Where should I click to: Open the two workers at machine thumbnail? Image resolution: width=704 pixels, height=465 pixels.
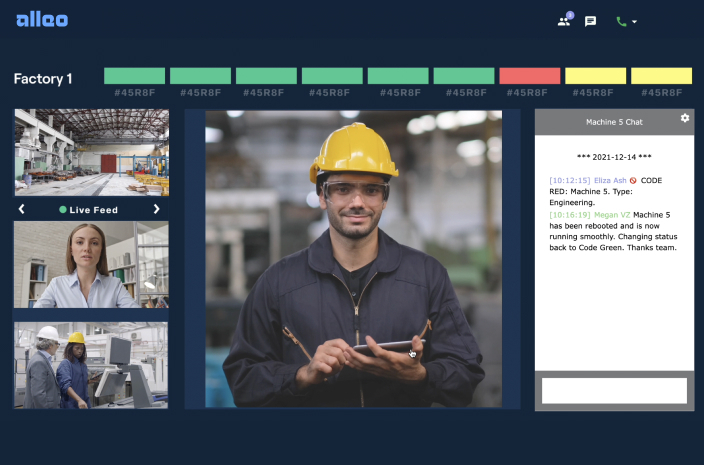(x=91, y=365)
